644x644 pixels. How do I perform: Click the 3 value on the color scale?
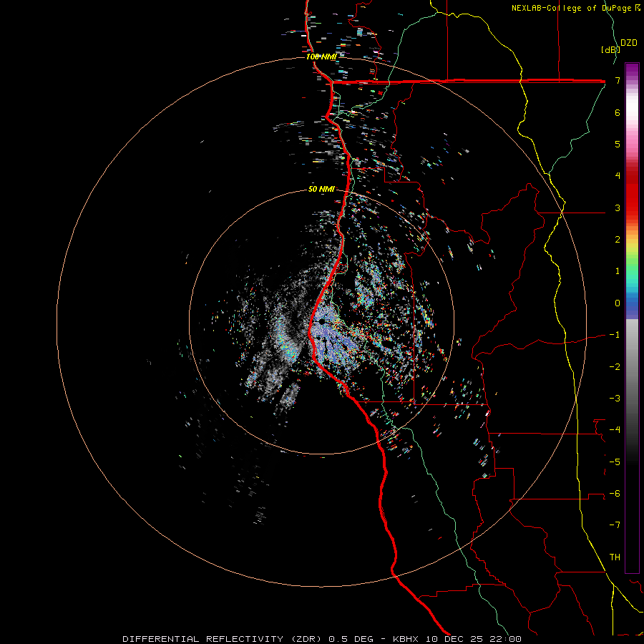click(618, 208)
